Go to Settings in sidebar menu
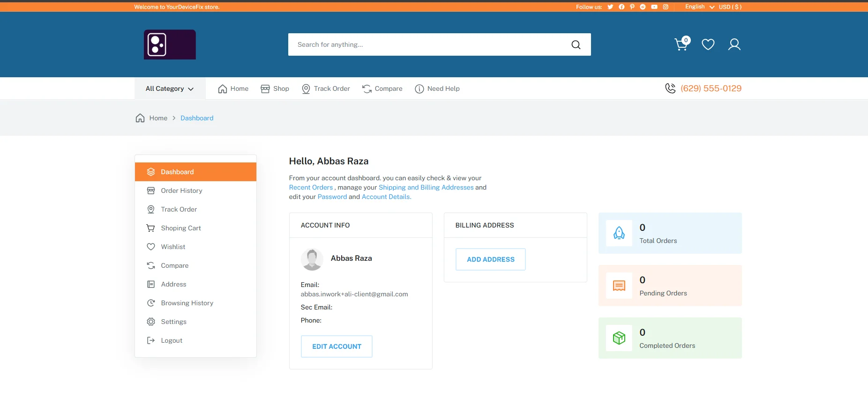This screenshot has width=868, height=412. click(173, 322)
